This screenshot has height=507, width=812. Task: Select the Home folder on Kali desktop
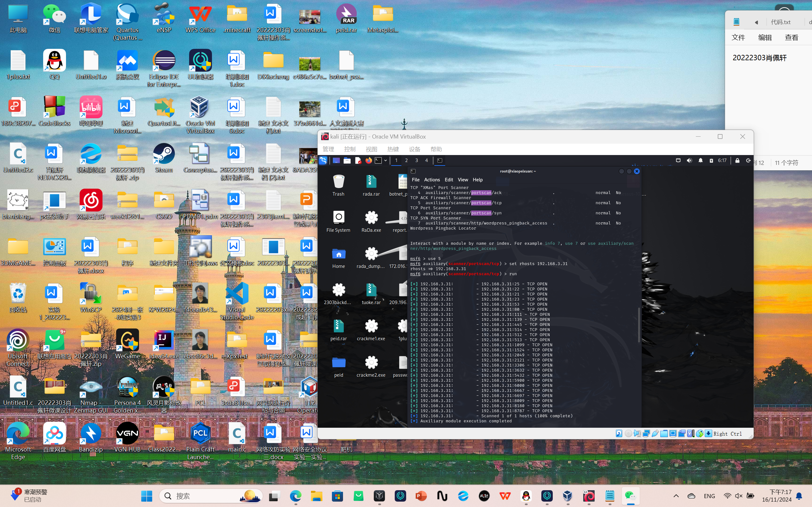pos(339,257)
